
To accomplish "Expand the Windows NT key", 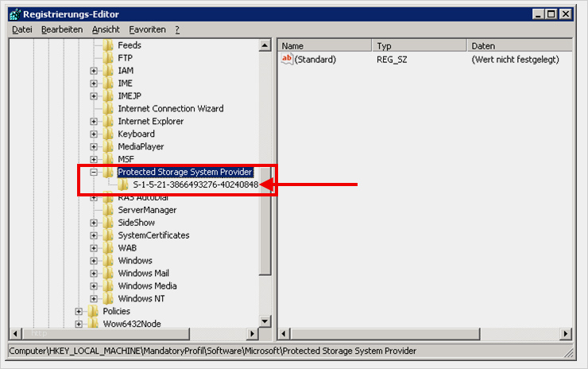I will tap(94, 299).
